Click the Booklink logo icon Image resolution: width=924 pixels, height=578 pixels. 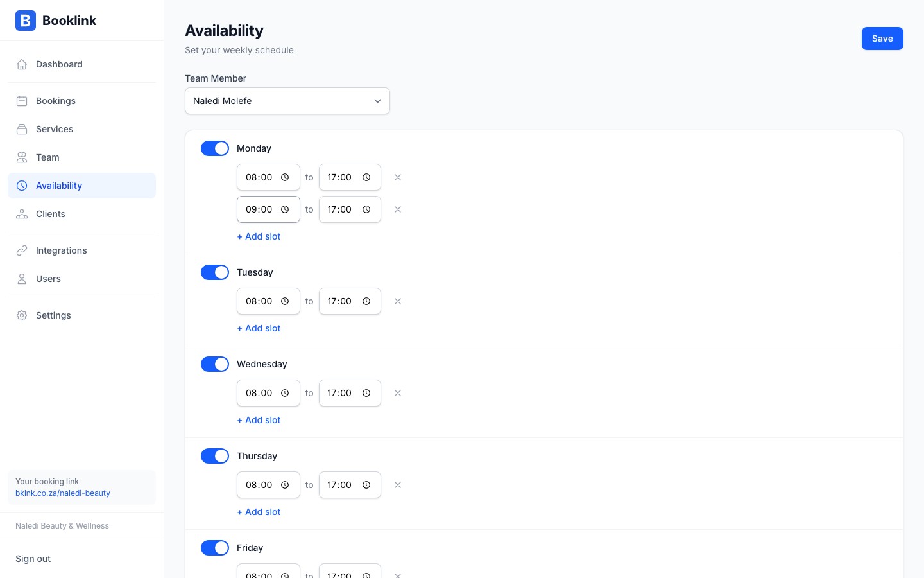point(26,21)
